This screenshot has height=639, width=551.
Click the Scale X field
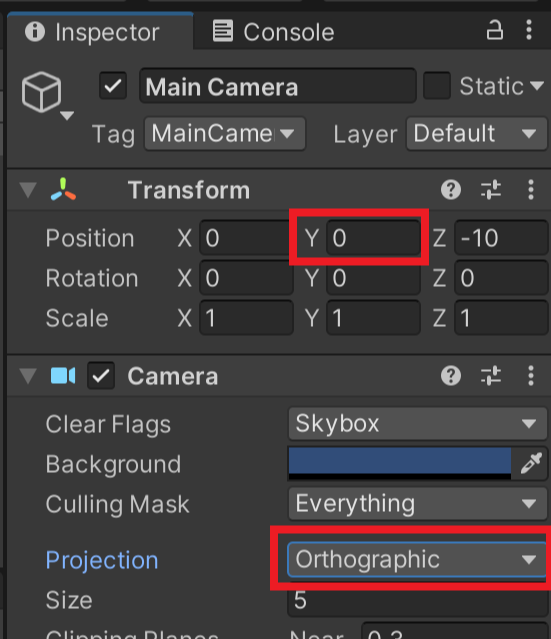click(246, 318)
